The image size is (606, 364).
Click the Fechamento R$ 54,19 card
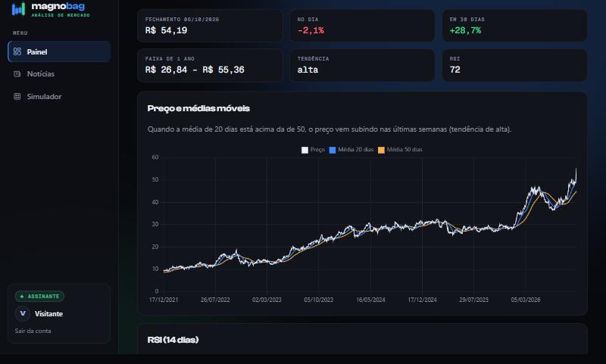point(210,26)
